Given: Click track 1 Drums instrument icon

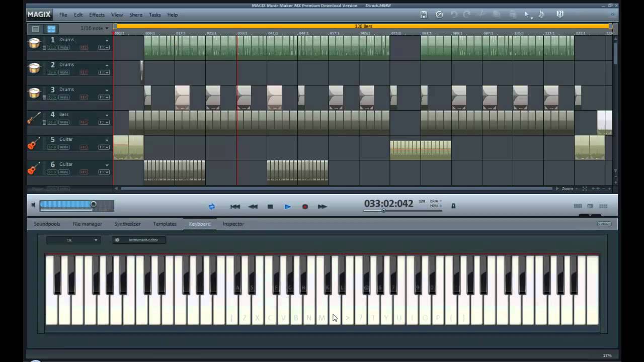Looking at the screenshot, I should pyautogui.click(x=34, y=43).
